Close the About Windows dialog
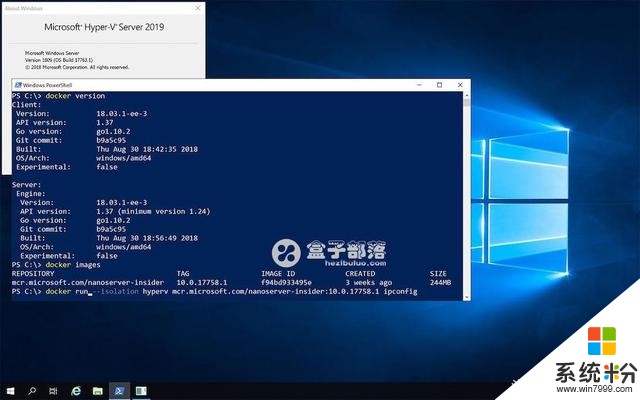Viewport: 640px width, 400px height. click(198, 8)
